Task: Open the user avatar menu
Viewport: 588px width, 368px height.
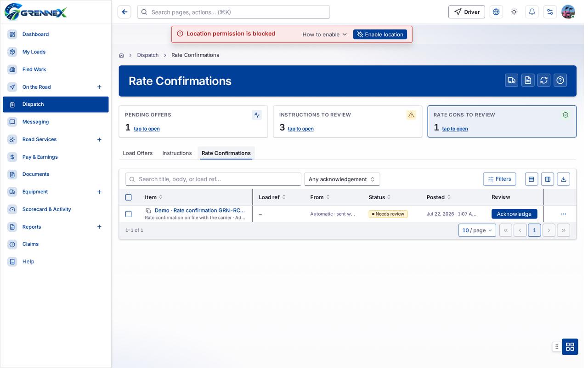Action: tap(568, 12)
